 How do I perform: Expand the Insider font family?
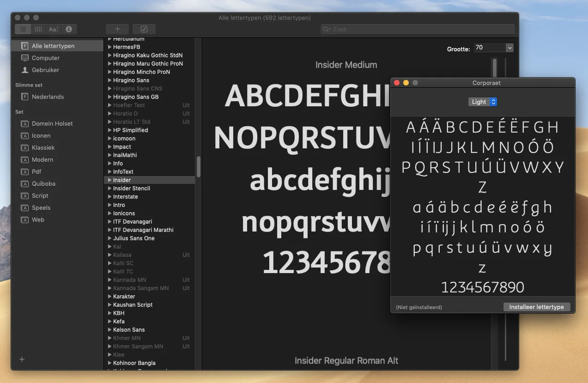point(110,180)
